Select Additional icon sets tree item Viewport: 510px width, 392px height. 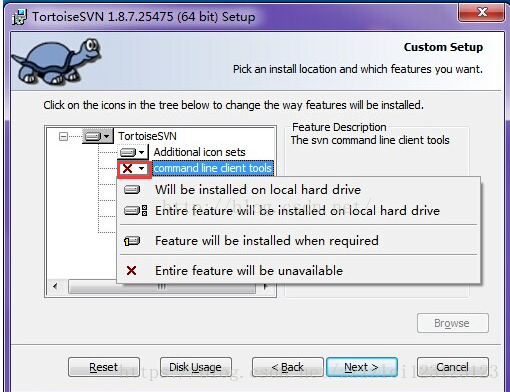[x=199, y=152]
